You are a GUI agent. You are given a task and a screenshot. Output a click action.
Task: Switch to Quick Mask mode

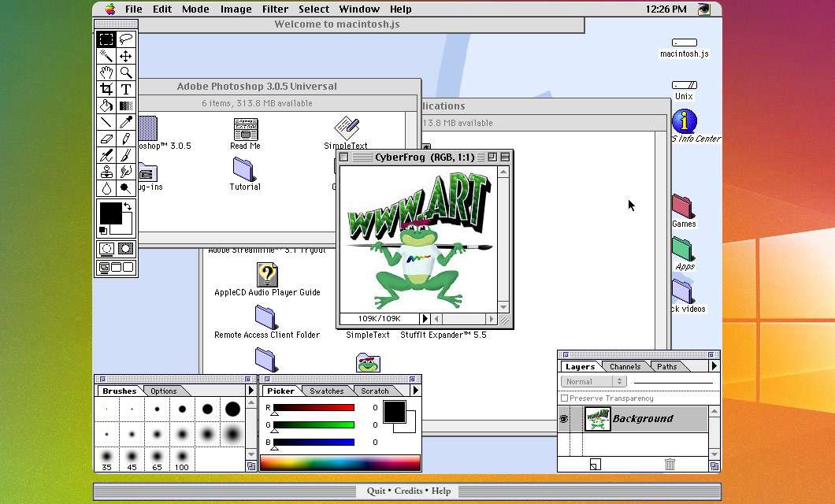point(126,249)
